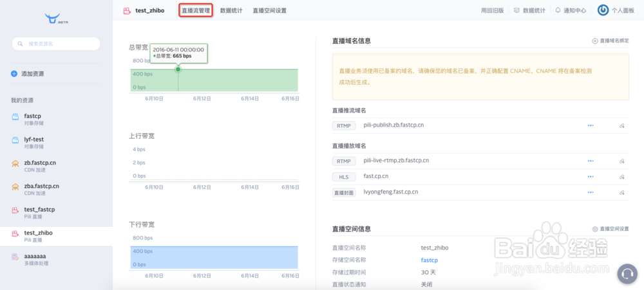This screenshot has width=644, height=290.
Task: Click the 直播封面 tag
Action: tap(344, 192)
